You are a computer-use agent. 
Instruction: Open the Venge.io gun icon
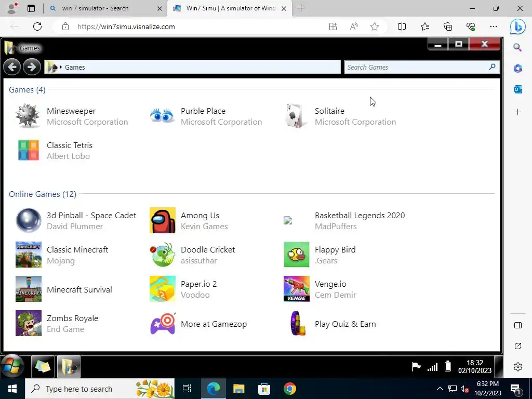tap(297, 289)
